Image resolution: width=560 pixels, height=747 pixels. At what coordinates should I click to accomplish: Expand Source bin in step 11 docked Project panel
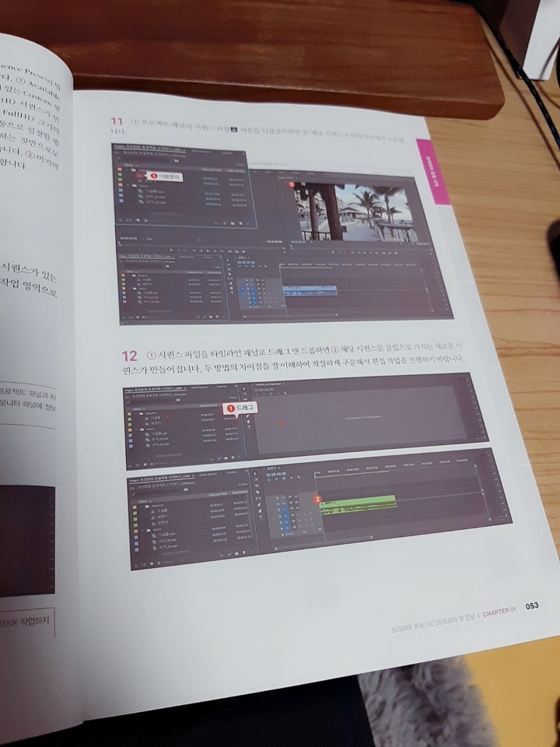[x=130, y=289]
